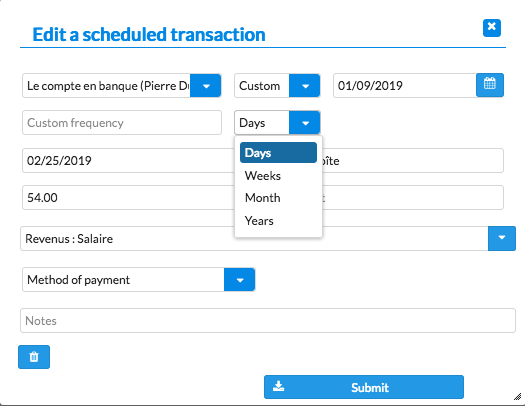This screenshot has height=406, width=525.
Task: Submit the scheduled transaction
Action: [364, 387]
